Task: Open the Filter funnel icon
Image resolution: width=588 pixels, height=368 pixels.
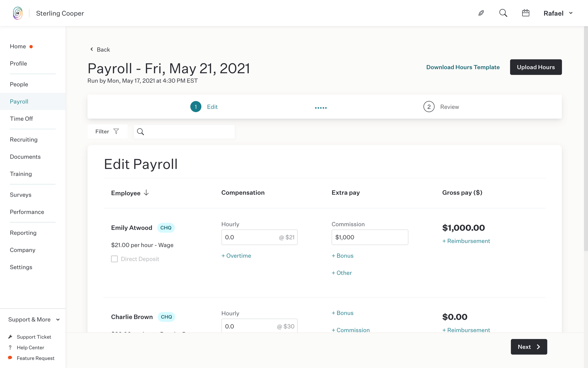Action: (x=116, y=131)
